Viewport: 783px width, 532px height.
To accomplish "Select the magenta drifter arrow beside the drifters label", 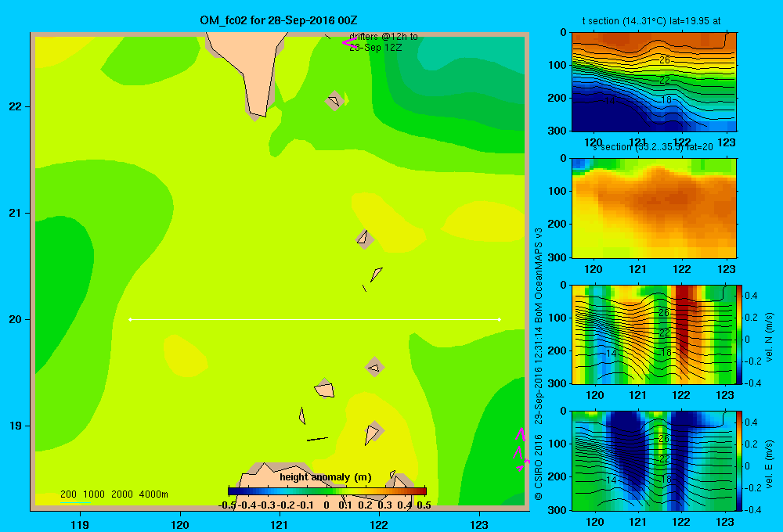I will point(348,42).
